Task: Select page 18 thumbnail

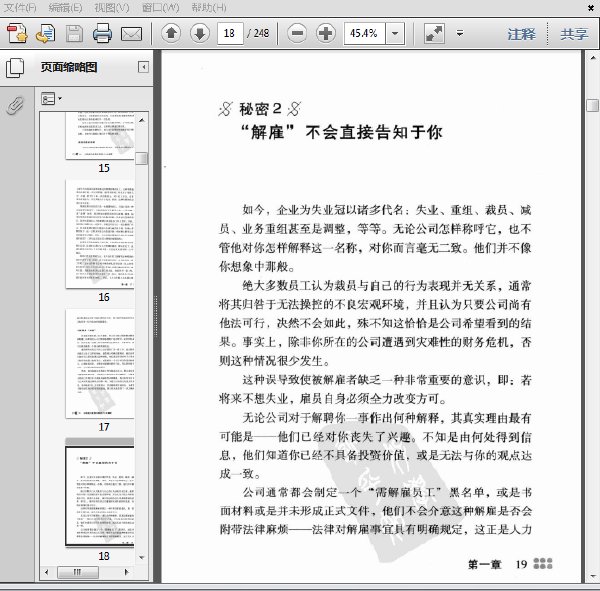Action: [x=100, y=496]
